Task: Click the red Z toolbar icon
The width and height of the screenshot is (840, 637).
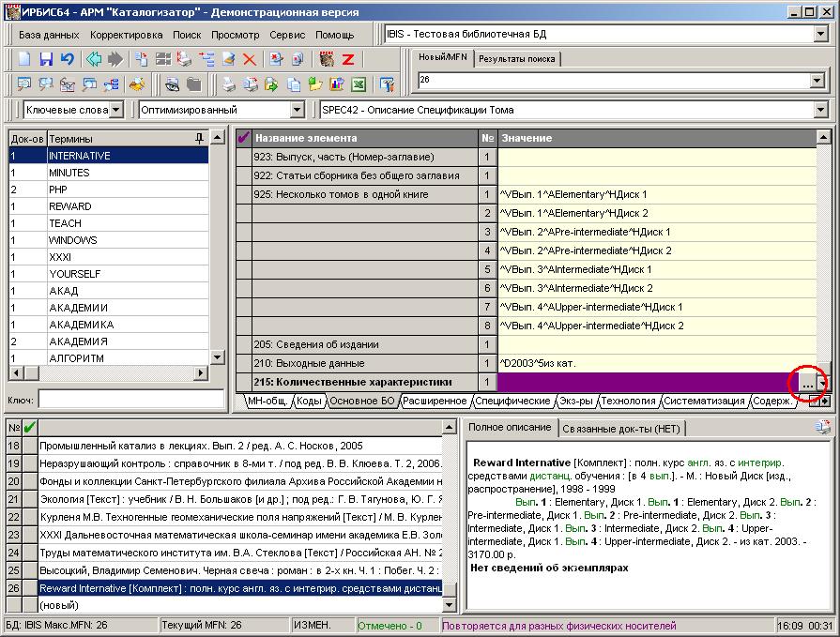Action: 347,59
